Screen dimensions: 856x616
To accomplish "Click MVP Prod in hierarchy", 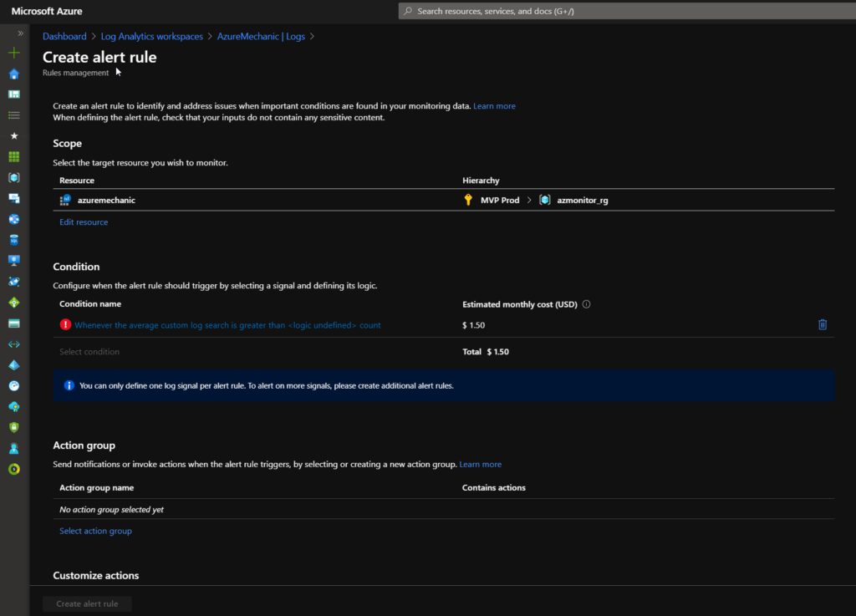I will 500,201.
